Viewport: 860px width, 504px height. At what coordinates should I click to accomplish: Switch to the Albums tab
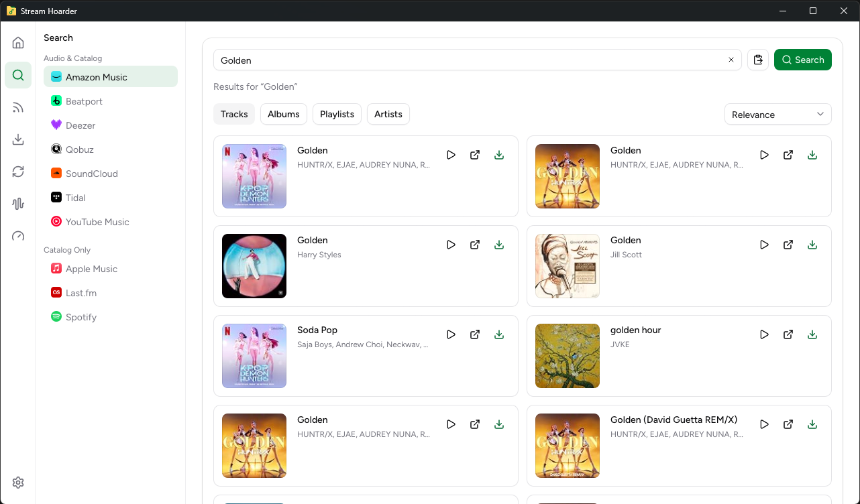[284, 114]
